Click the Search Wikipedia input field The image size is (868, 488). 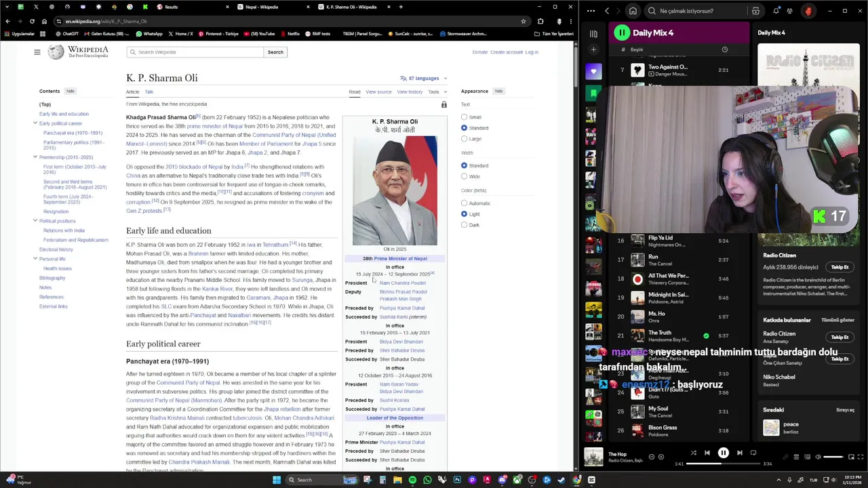point(195,52)
